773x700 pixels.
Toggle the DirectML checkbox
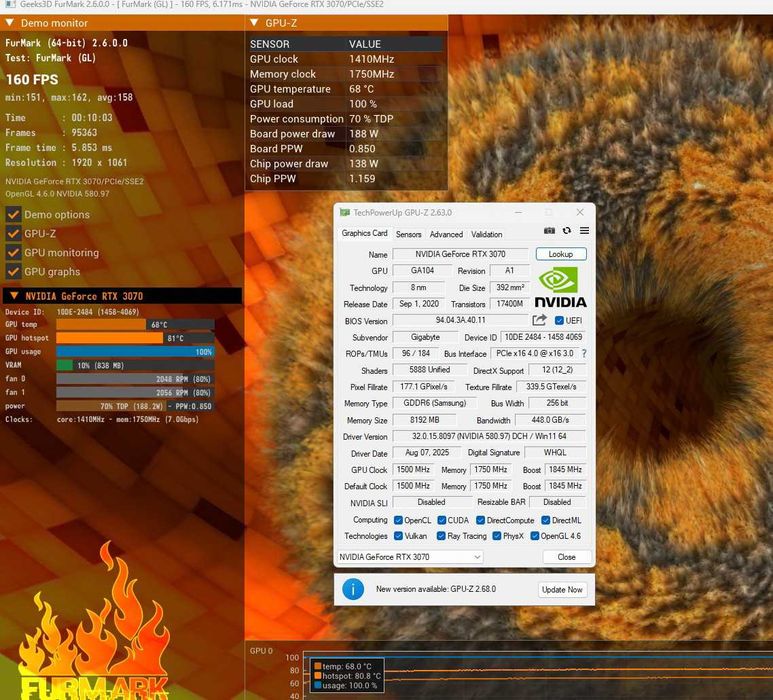tap(546, 520)
